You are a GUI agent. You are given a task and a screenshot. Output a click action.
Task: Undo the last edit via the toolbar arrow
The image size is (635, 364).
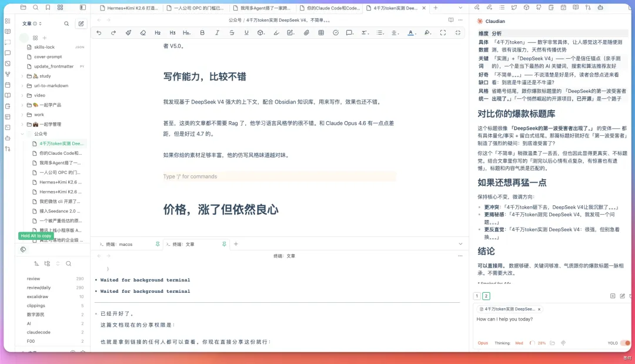[x=99, y=34]
